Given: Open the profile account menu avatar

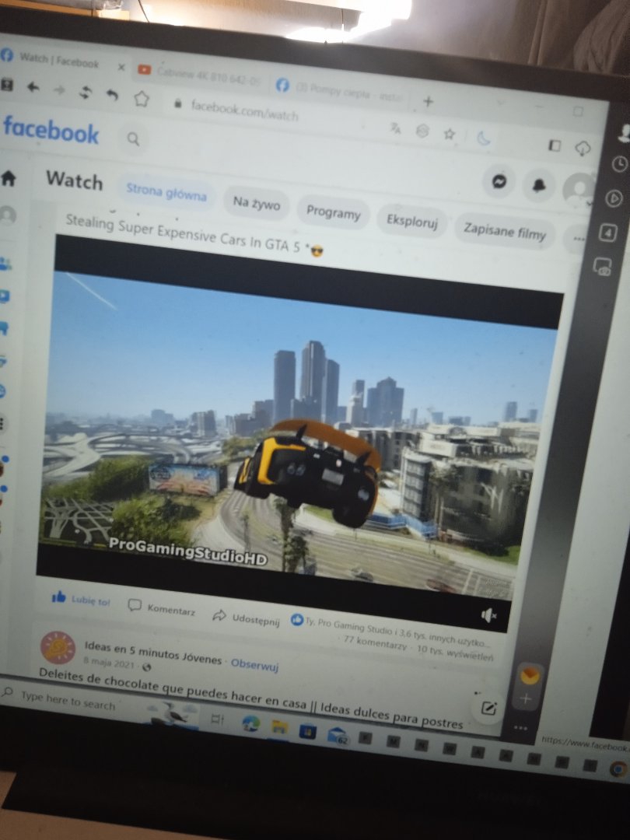Looking at the screenshot, I should pyautogui.click(x=579, y=188).
